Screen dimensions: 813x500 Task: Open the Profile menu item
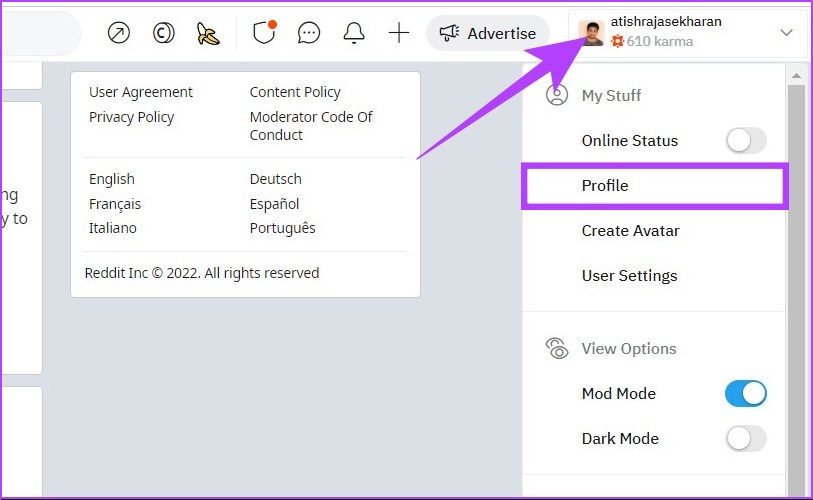(654, 186)
